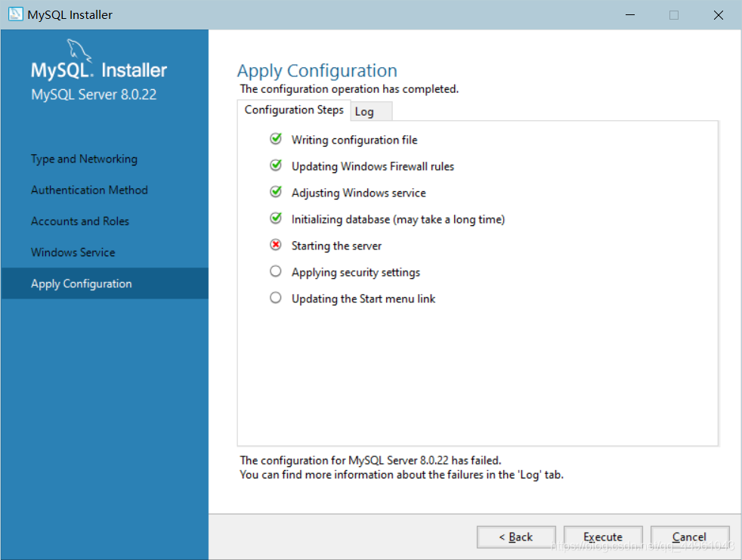Click 'You can find more information' Log tab hint
This screenshot has height=560, width=742.
click(x=402, y=475)
